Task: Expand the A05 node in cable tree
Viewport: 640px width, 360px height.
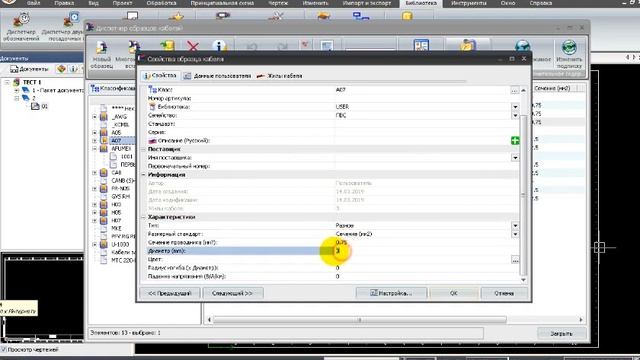Action: coord(95,133)
